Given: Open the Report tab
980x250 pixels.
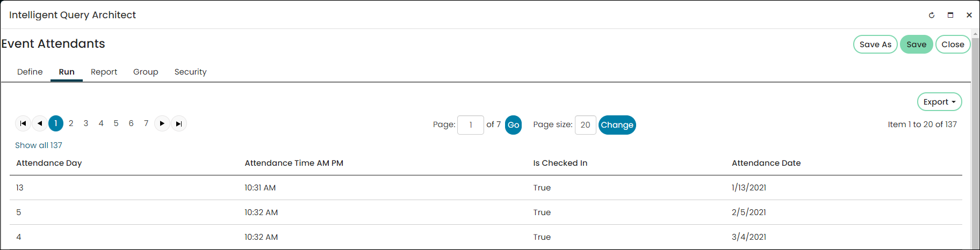Looking at the screenshot, I should 104,72.
